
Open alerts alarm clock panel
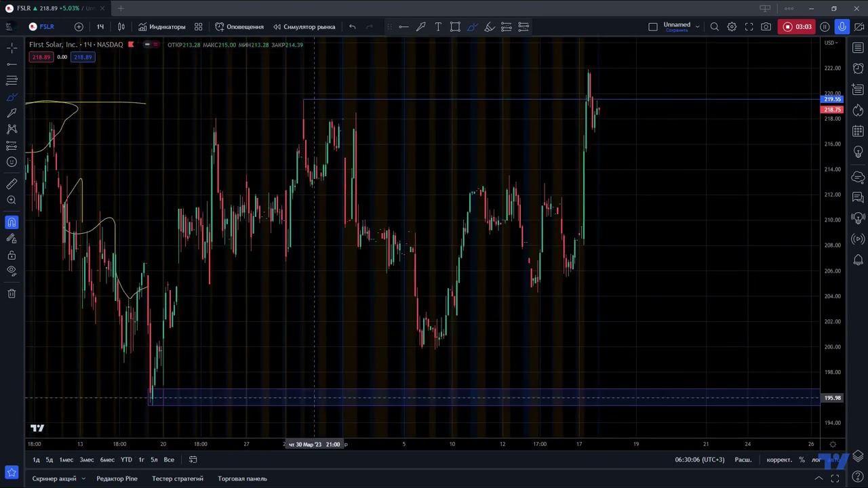858,68
